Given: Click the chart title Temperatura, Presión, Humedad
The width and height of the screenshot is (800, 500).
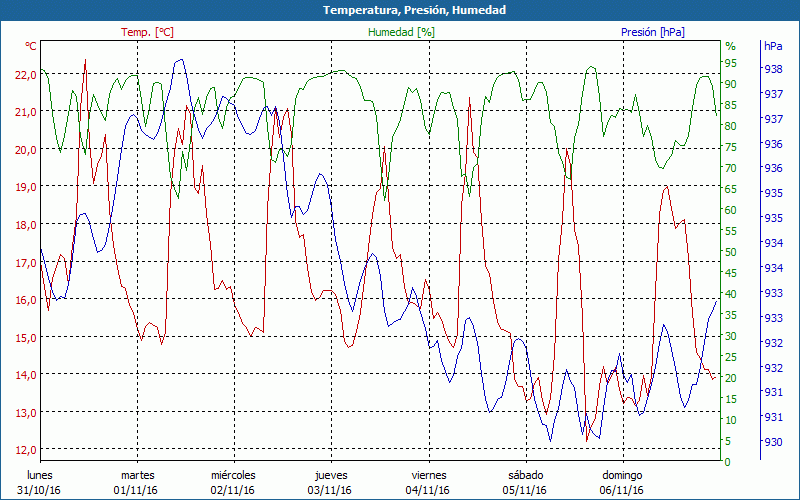Looking at the screenshot, I should 400,10.
